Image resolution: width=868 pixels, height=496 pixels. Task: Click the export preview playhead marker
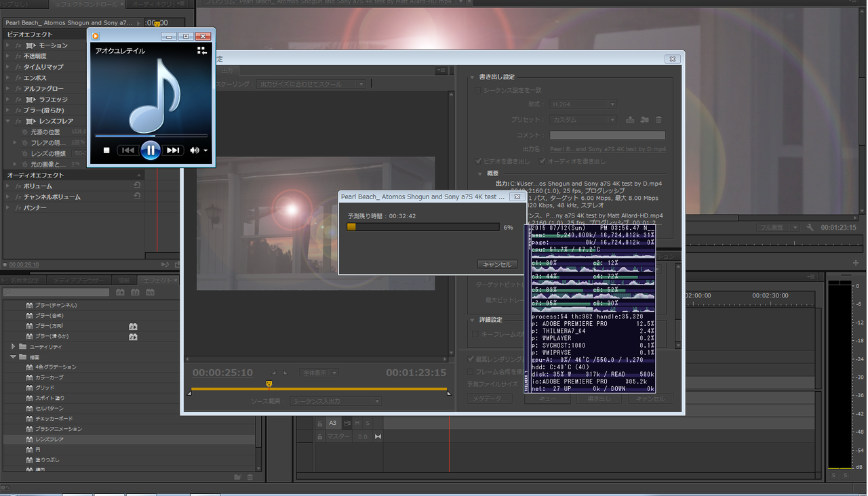269,384
